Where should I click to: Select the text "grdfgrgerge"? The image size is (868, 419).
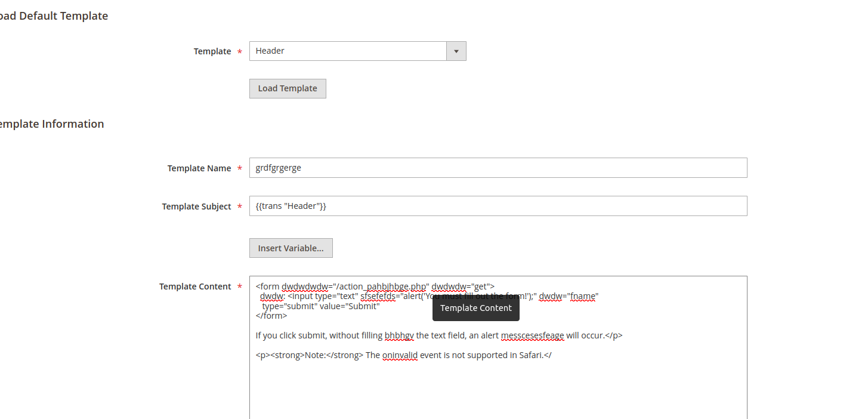click(278, 168)
